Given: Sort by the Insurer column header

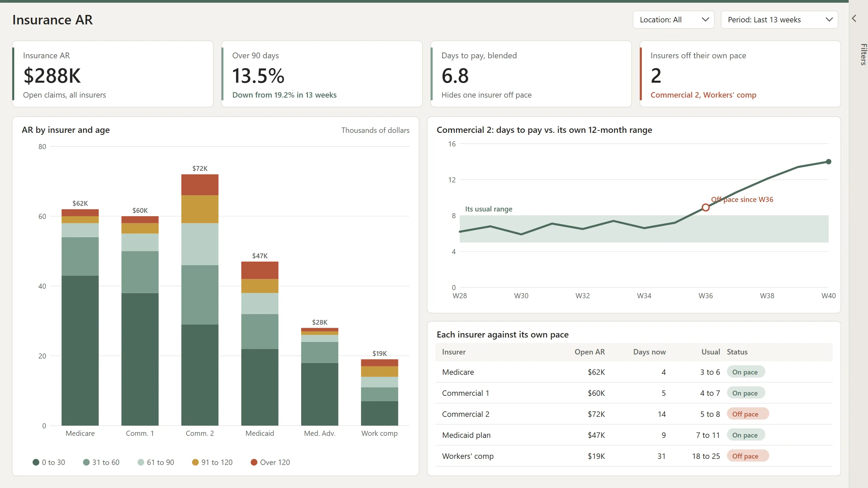Looking at the screenshot, I should coord(454,352).
